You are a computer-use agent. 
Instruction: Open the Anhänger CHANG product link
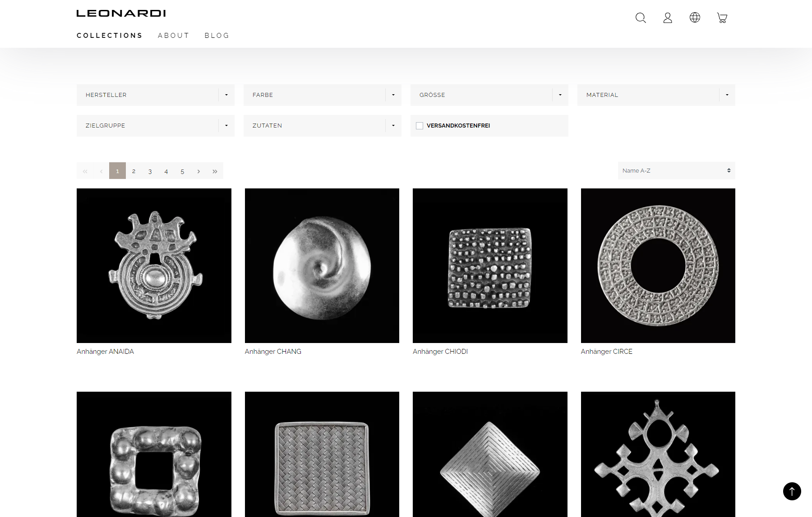(273, 352)
